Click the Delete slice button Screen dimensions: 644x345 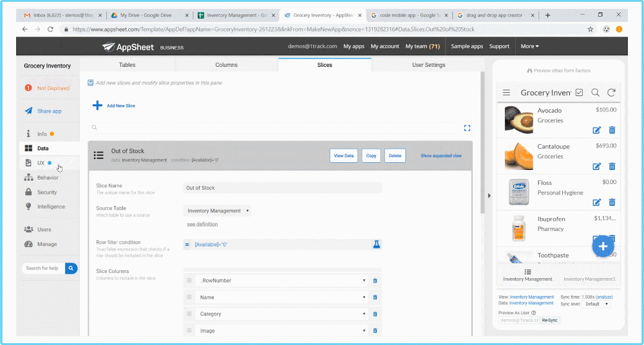tap(395, 156)
